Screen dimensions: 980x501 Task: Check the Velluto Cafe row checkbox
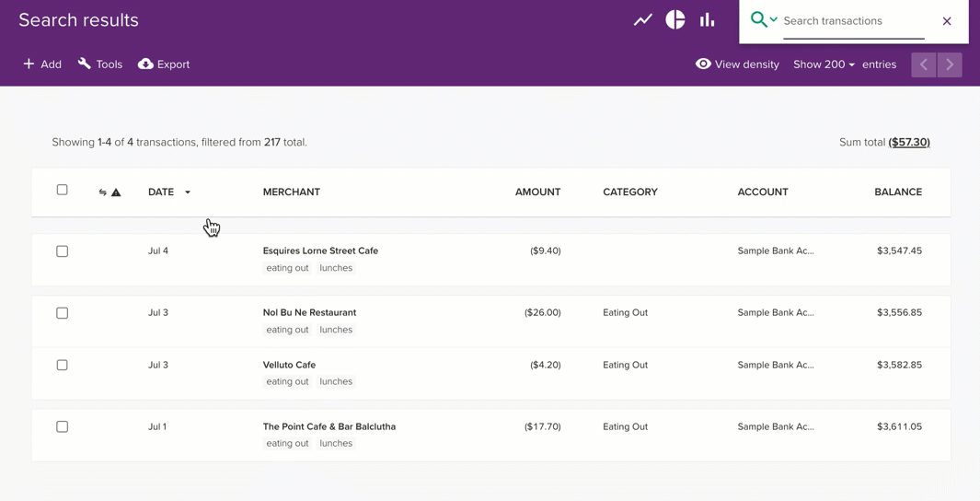click(x=62, y=365)
